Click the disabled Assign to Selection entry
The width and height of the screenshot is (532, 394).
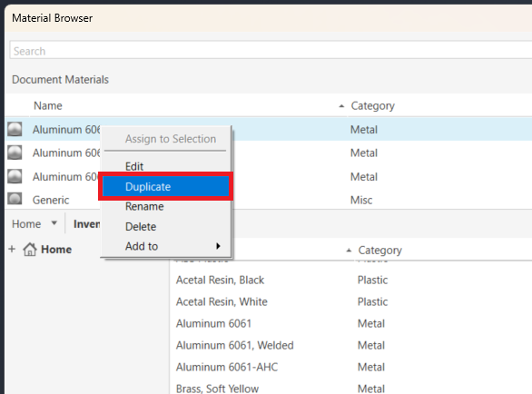pyautogui.click(x=171, y=139)
